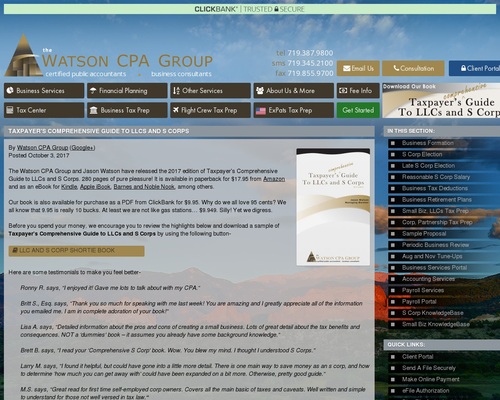Image resolution: width=500 pixels, height=400 pixels.
Task: Open the About Us & More menu
Action: click(294, 91)
